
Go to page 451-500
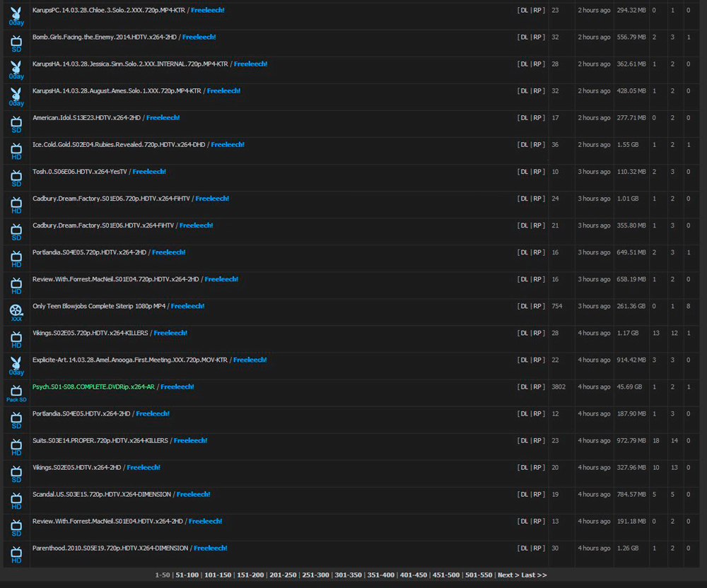pos(446,575)
